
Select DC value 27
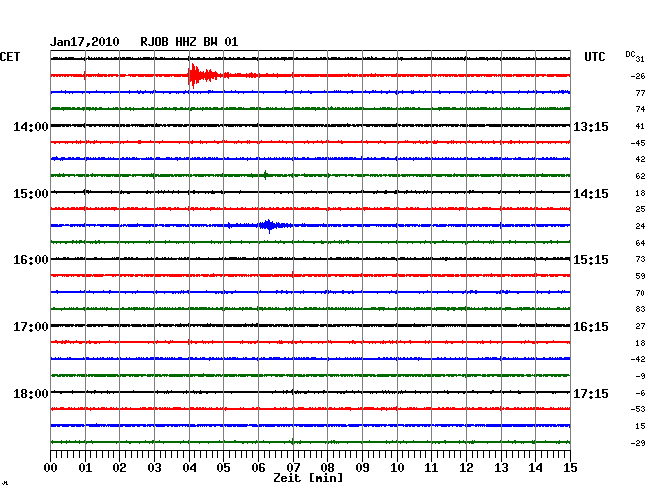(x=640, y=326)
